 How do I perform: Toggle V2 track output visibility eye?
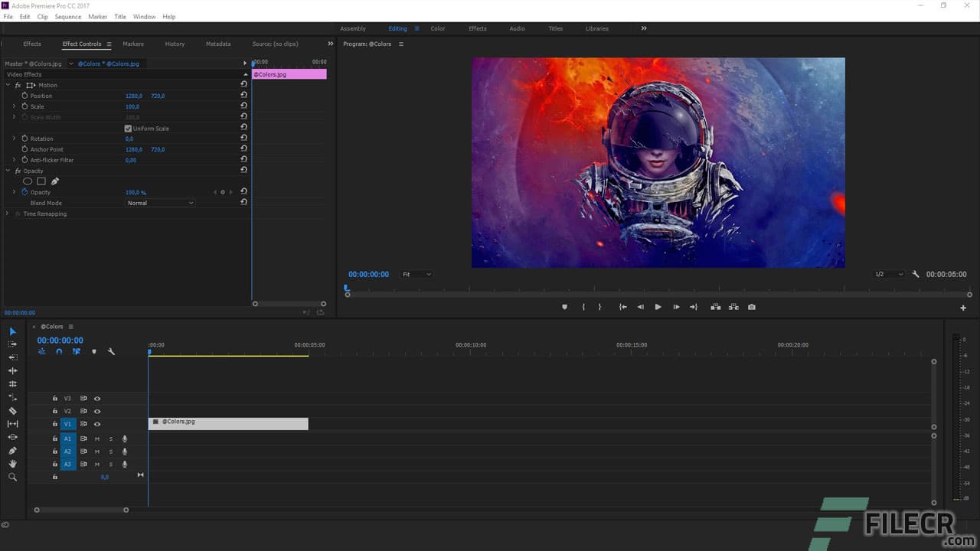coord(97,411)
